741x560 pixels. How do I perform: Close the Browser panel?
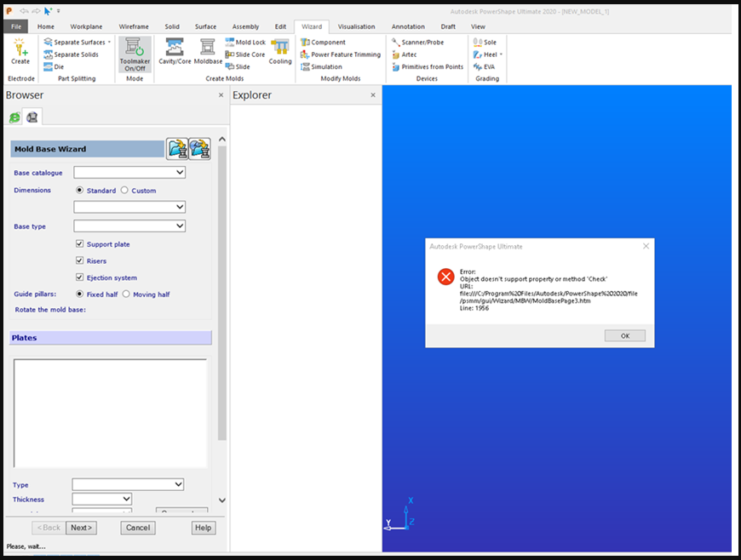tap(221, 95)
